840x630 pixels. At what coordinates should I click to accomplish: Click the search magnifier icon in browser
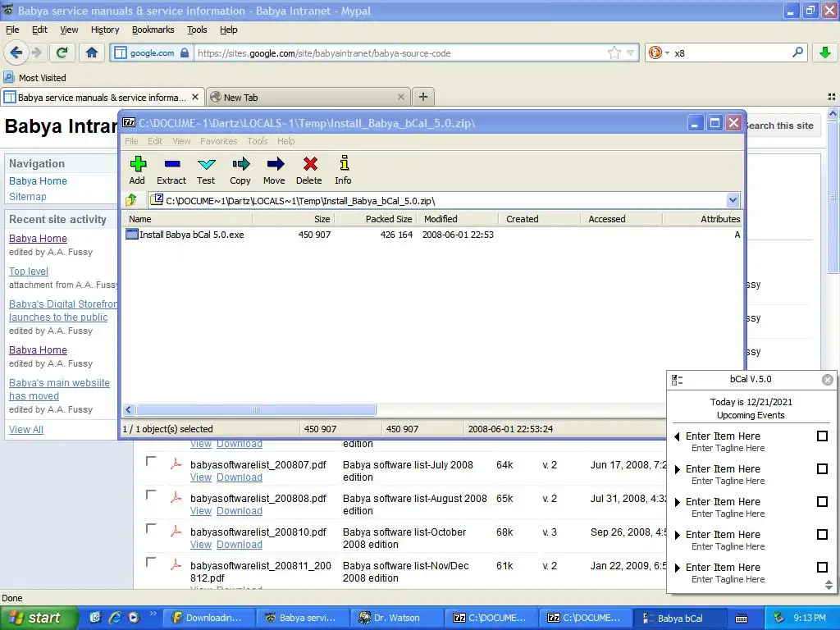click(x=797, y=52)
